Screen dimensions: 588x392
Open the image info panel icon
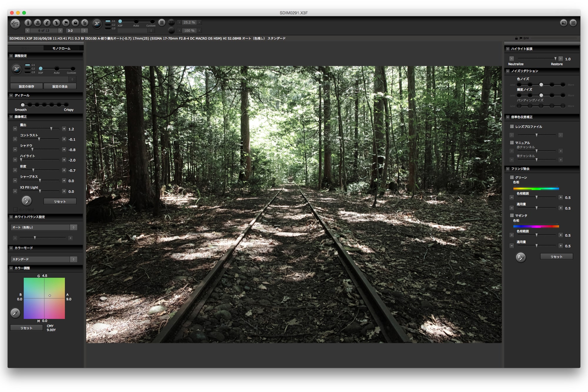[28, 23]
